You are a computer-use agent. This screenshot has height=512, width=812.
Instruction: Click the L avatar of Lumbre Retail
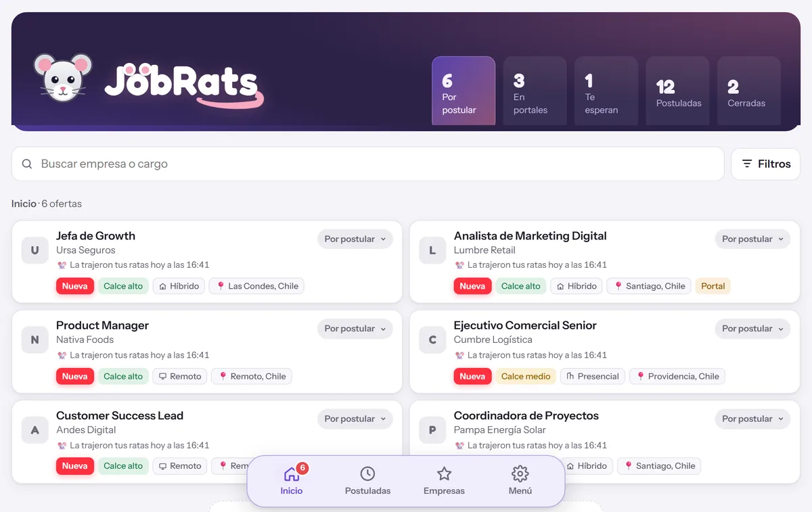click(x=432, y=250)
